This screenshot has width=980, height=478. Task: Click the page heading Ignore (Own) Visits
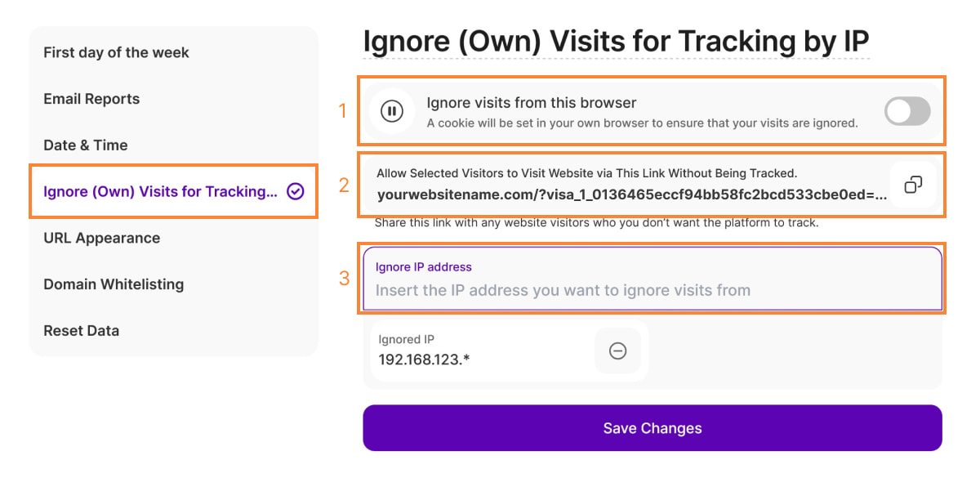(x=616, y=41)
